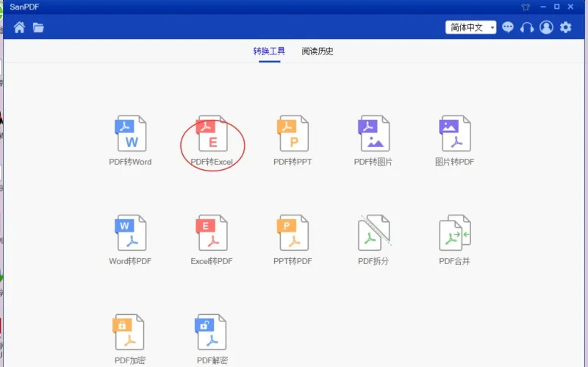Open the PDF转Word tool icon
The height and width of the screenshot is (367, 588).
point(131,133)
